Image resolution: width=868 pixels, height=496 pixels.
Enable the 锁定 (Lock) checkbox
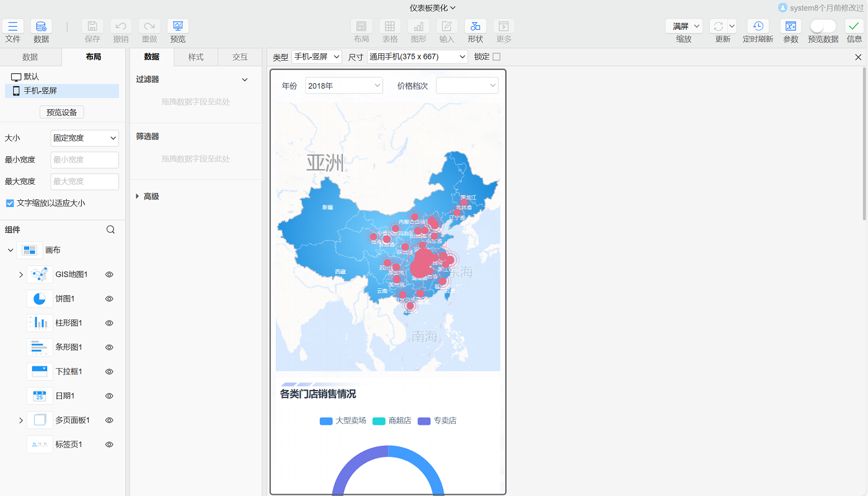pyautogui.click(x=496, y=57)
